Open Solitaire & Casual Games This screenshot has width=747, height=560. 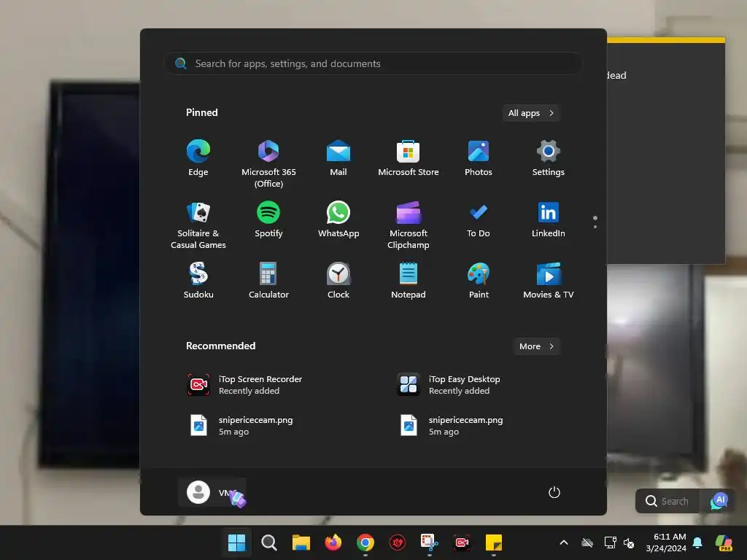[198, 225]
